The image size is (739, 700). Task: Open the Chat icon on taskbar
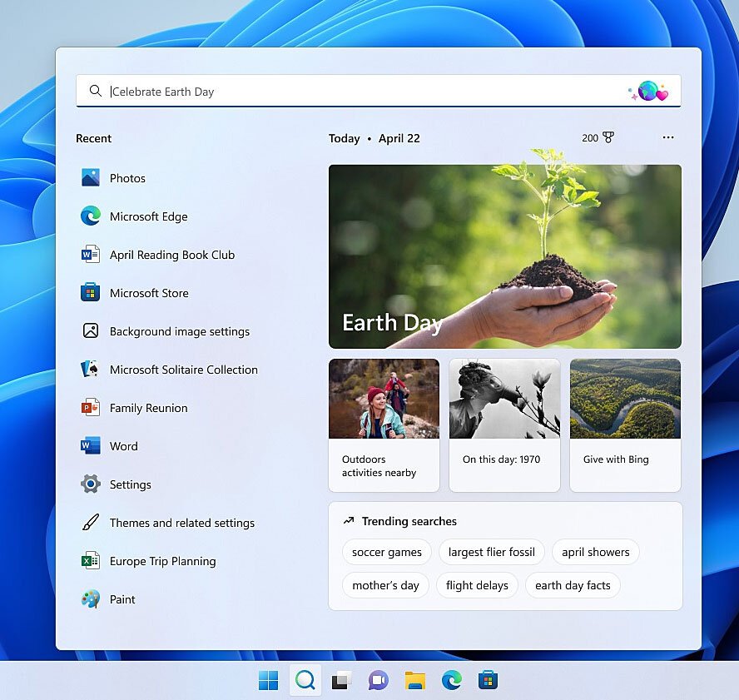[x=379, y=681]
